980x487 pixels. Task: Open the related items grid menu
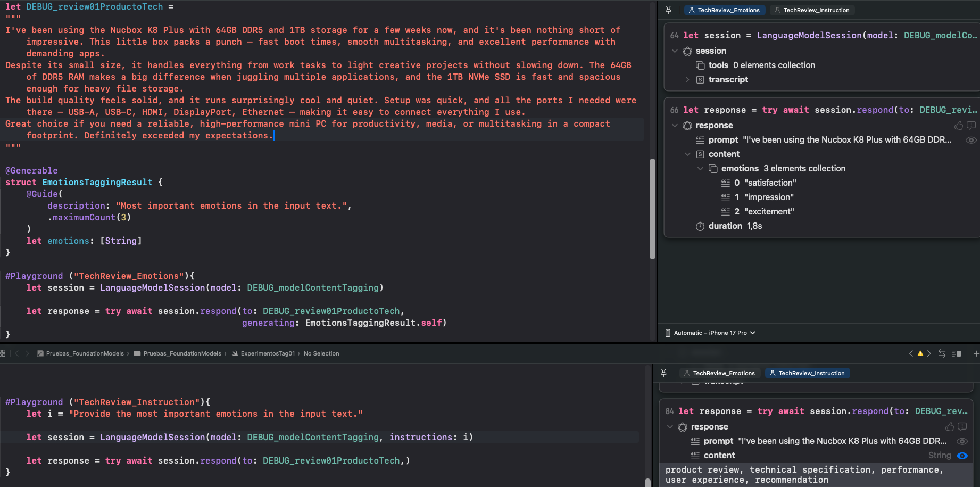[3, 353]
